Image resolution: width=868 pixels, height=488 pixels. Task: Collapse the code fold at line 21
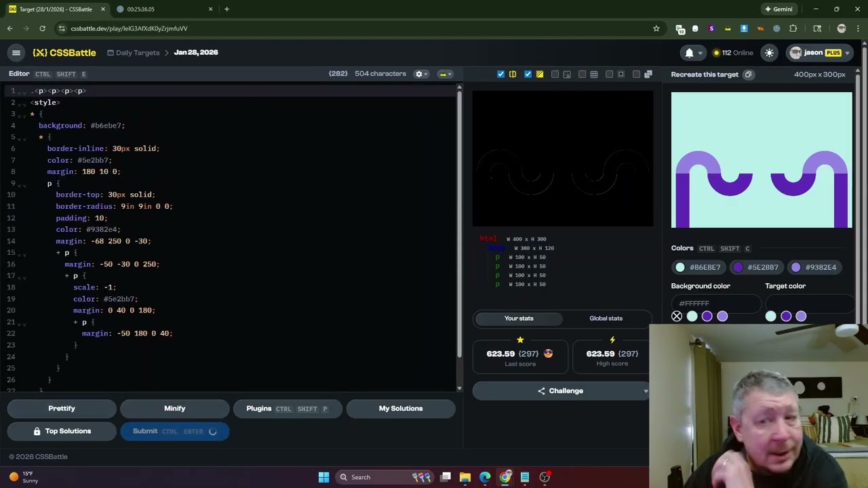(x=22, y=324)
